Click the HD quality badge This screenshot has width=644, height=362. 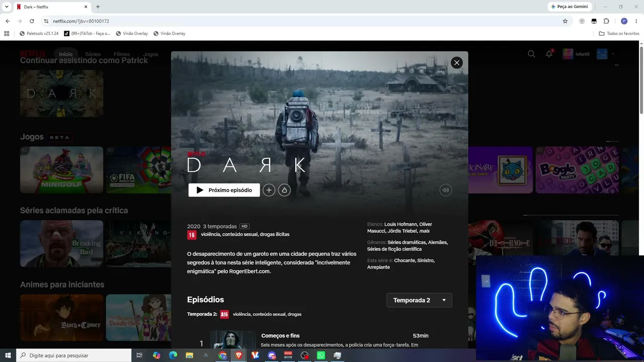pyautogui.click(x=245, y=226)
